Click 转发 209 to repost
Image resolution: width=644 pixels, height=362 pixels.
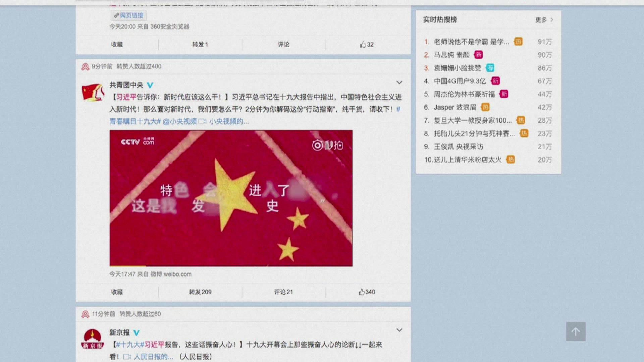(x=200, y=292)
